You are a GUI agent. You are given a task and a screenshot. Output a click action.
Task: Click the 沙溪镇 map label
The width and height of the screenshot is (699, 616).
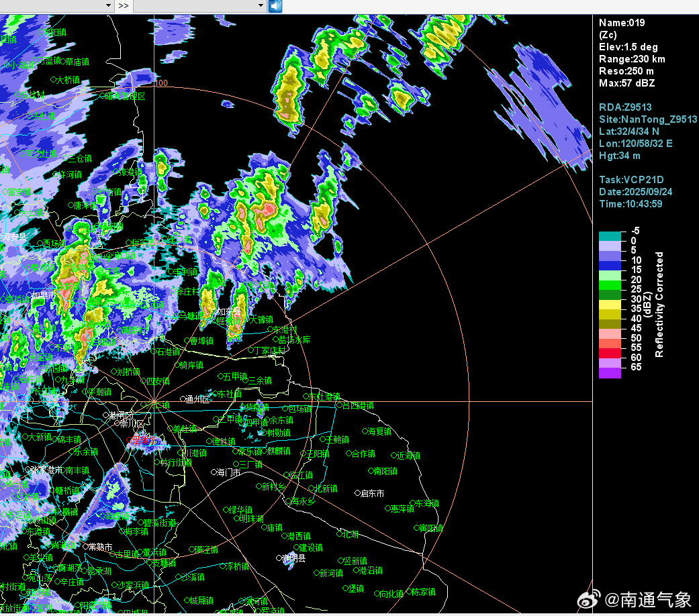[193, 577]
